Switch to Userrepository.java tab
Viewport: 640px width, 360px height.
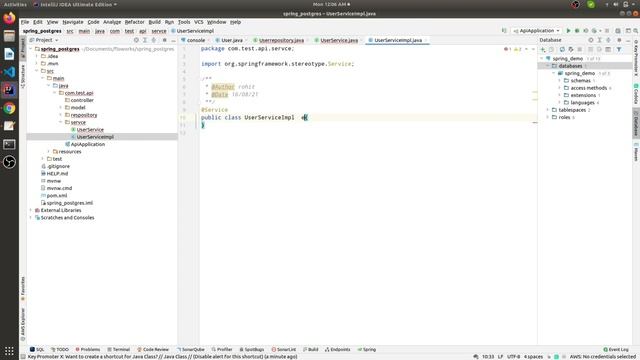pos(281,40)
